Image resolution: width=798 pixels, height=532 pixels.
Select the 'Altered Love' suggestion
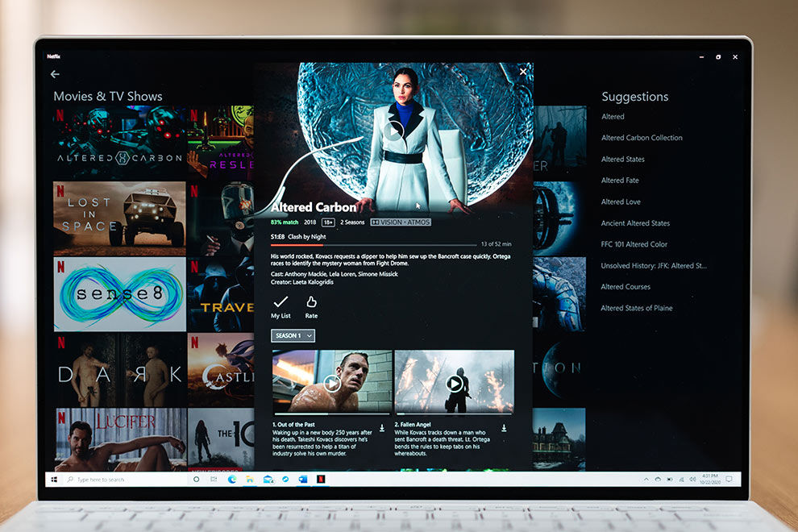621,202
